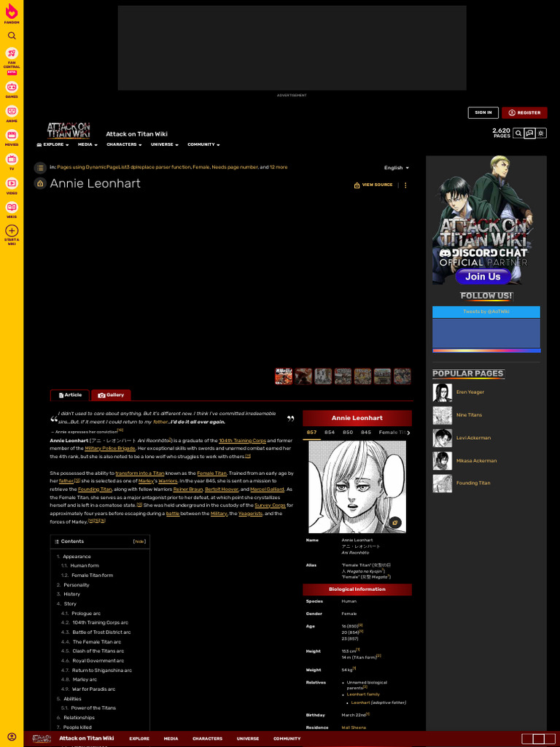Jump to Power of the Titans section
The image size is (560, 747).
pyautogui.click(x=93, y=708)
